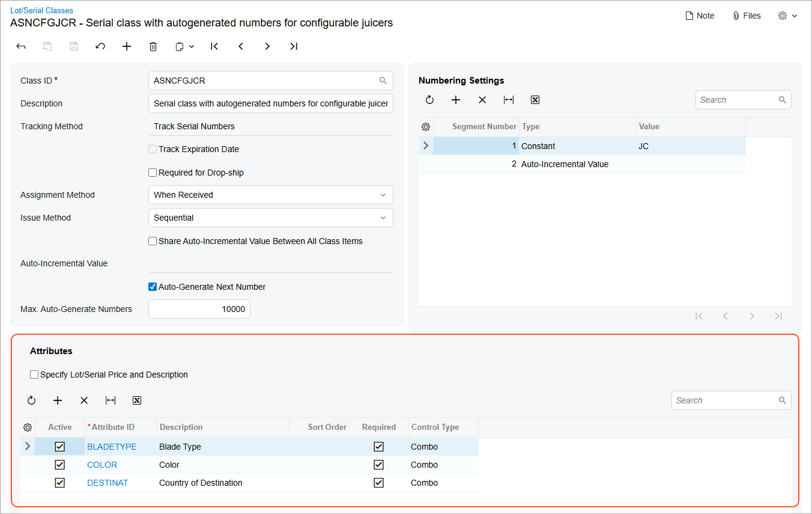Open the BLADETYPE attribute link
Image resolution: width=812 pixels, height=514 pixels.
112,447
